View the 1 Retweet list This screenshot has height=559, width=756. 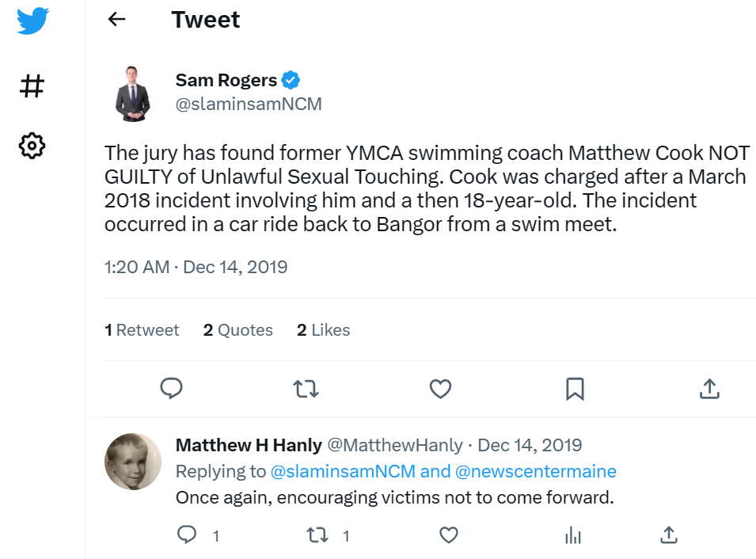tap(142, 330)
